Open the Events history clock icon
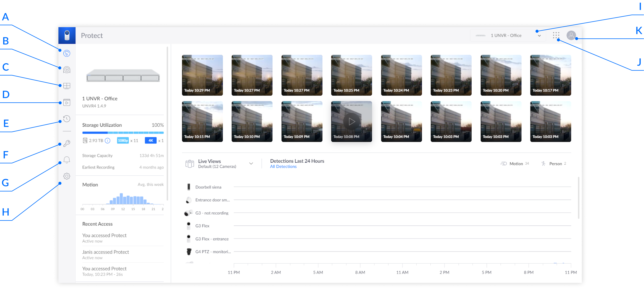The height and width of the screenshot is (297, 644). click(x=67, y=119)
